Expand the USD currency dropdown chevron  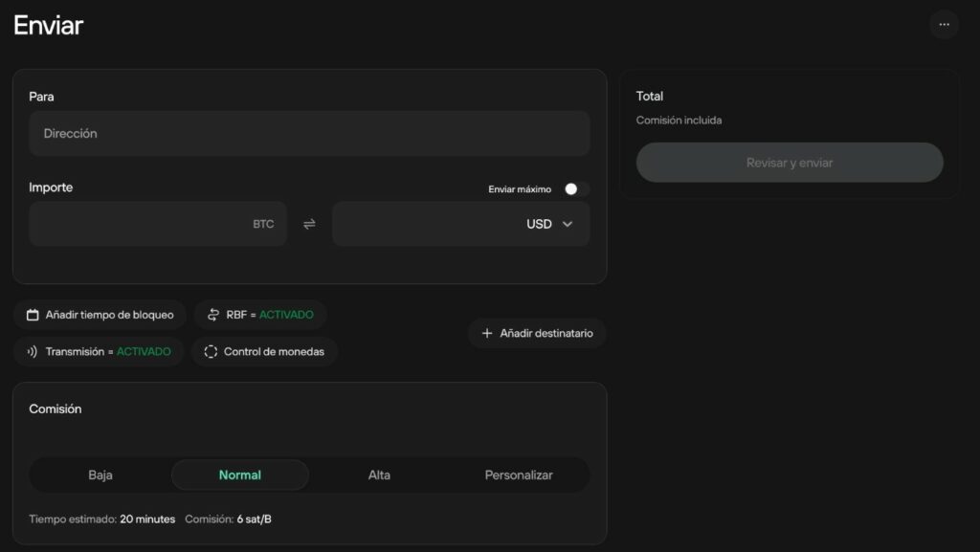568,224
